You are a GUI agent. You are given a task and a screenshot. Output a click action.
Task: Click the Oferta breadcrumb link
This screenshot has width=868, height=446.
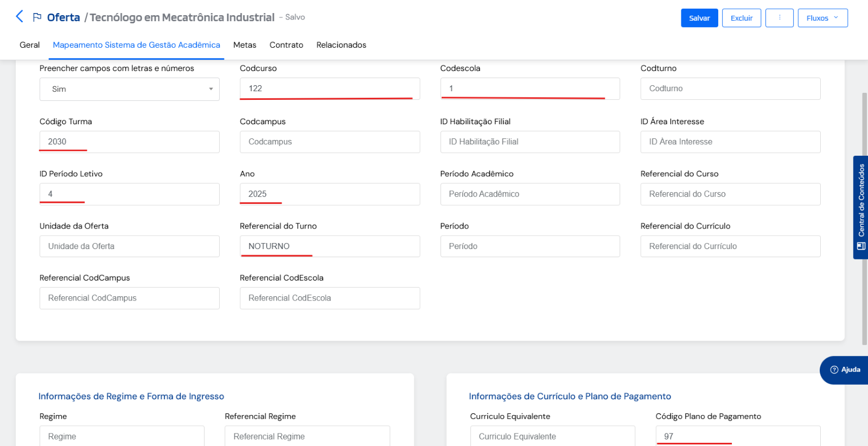coord(63,17)
